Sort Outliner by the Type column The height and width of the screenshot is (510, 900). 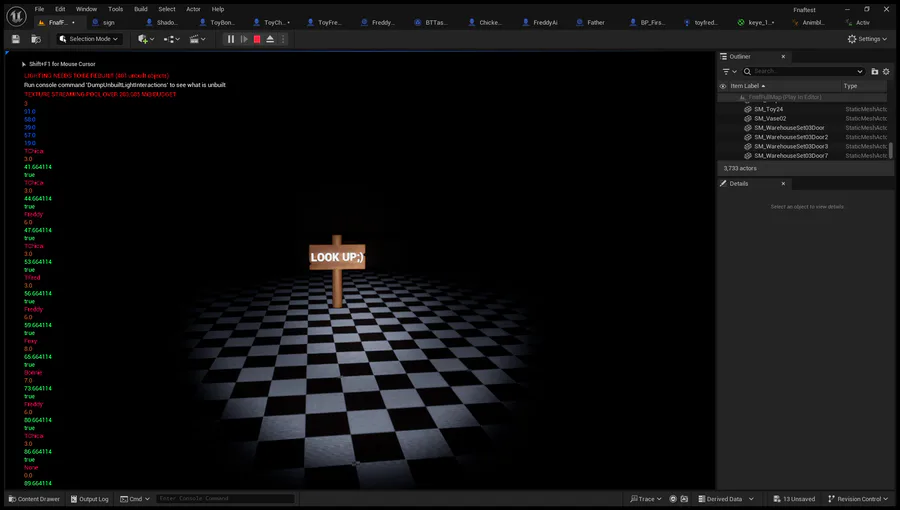850,86
